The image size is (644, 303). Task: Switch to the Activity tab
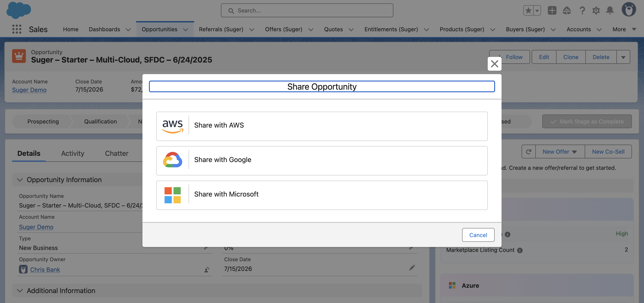coord(72,153)
